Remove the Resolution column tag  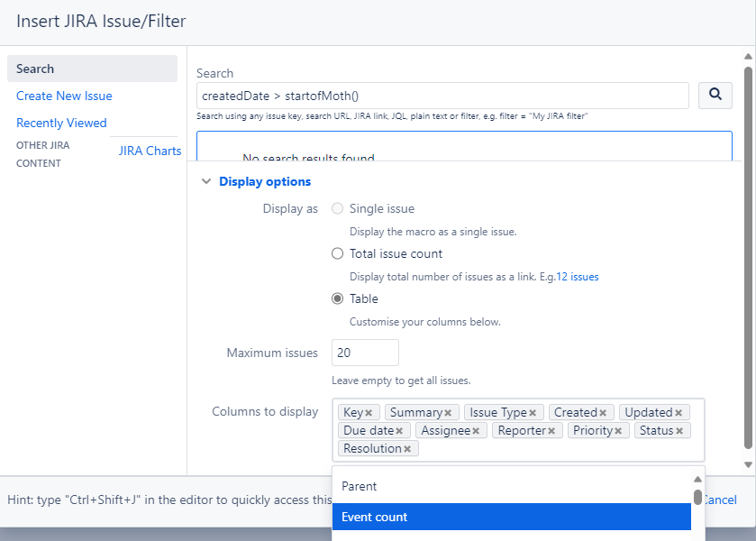(x=407, y=449)
